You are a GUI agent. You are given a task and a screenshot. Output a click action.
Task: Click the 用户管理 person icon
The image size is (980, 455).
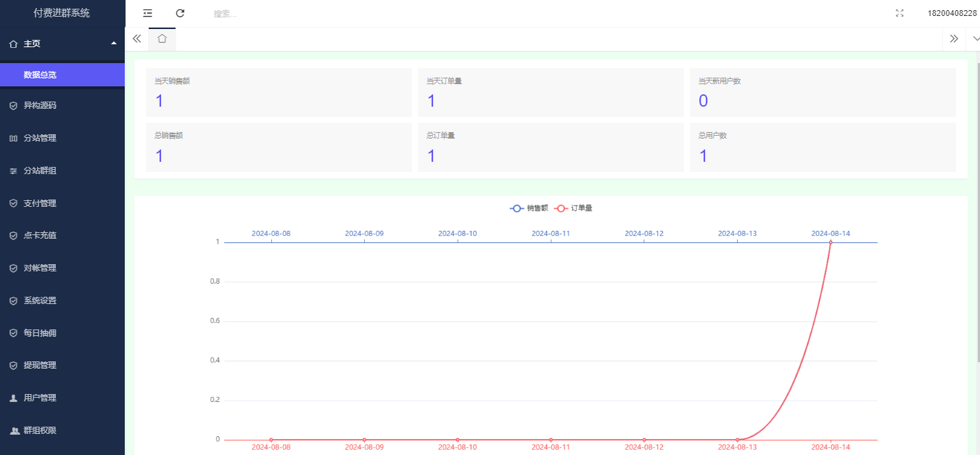[13, 398]
